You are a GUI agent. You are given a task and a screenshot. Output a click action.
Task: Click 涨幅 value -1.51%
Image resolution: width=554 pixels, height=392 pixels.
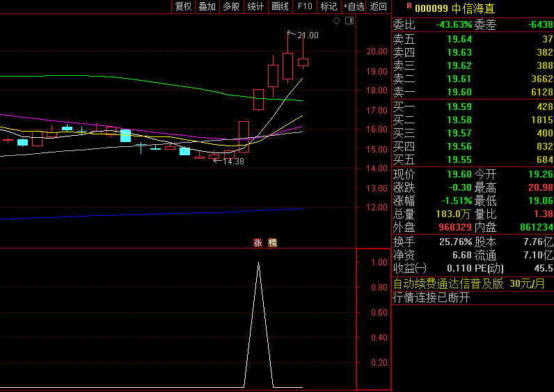coord(457,201)
